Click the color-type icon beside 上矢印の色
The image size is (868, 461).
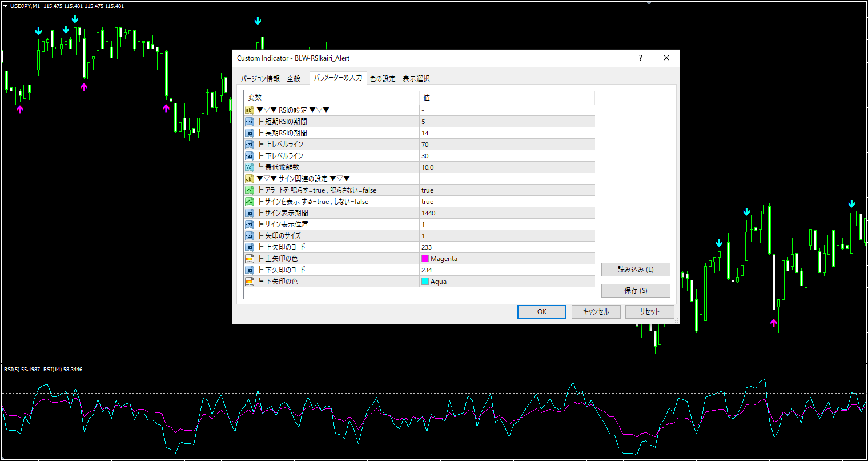pos(250,259)
